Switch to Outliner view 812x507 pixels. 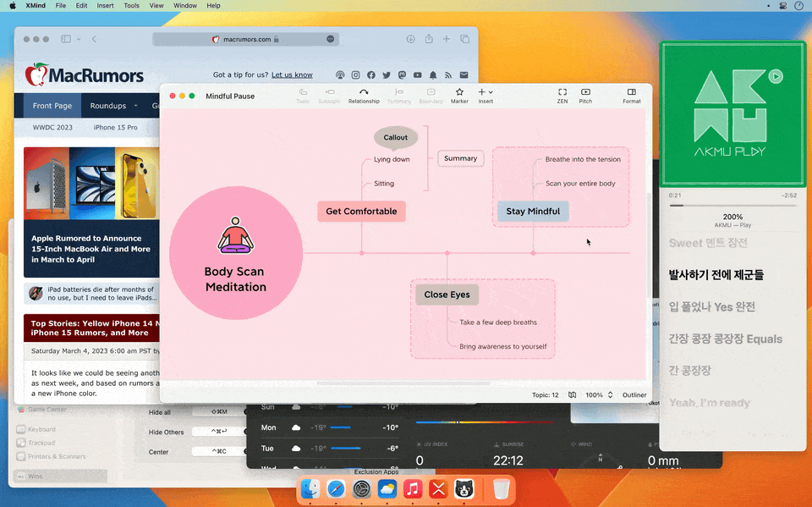tap(634, 395)
